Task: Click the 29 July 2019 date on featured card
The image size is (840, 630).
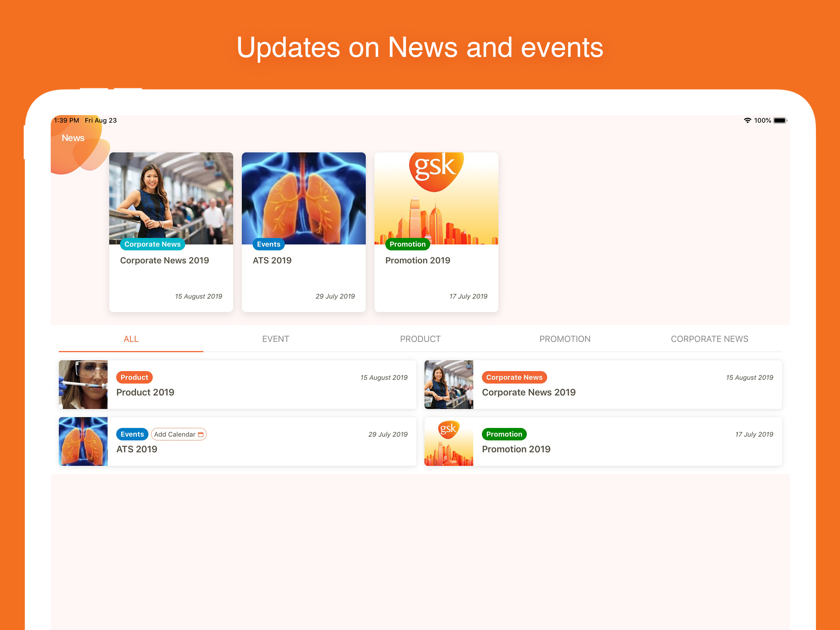Action: point(335,296)
